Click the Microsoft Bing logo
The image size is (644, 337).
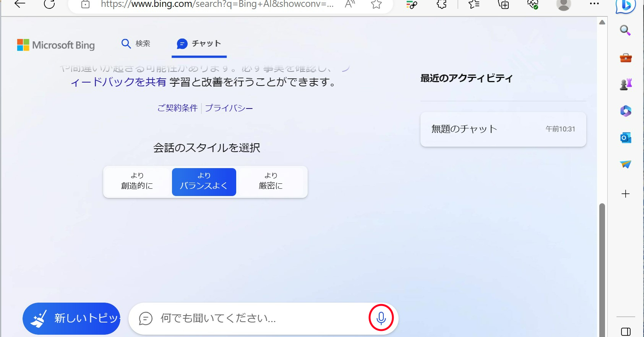point(56,45)
